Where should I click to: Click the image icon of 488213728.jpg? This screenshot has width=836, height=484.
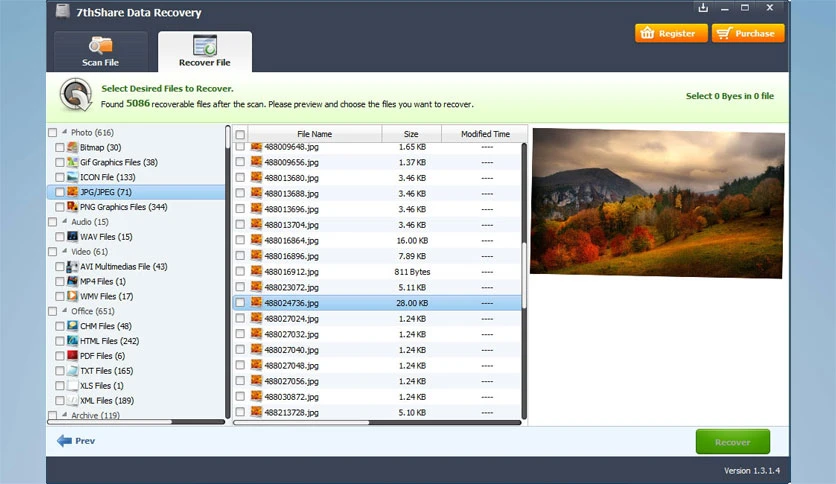point(256,412)
